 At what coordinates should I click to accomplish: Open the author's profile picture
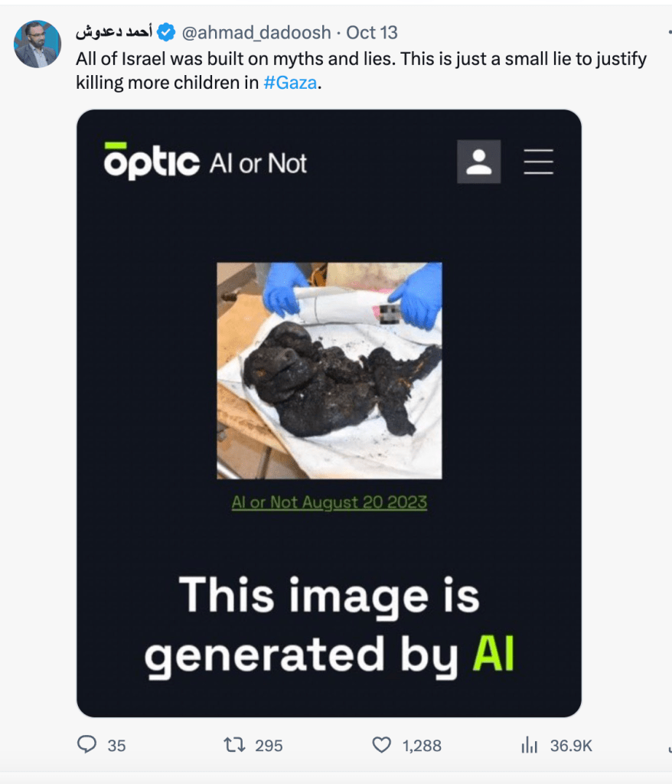pyautogui.click(x=38, y=44)
